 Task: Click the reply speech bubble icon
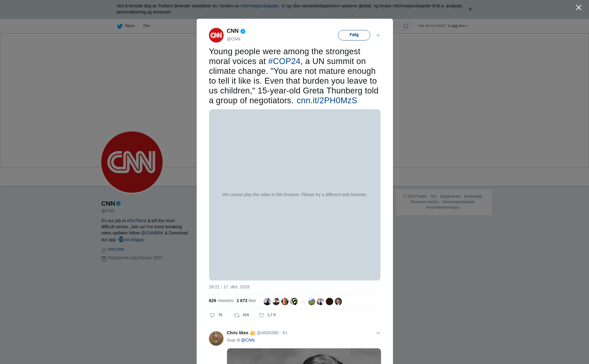(x=212, y=315)
